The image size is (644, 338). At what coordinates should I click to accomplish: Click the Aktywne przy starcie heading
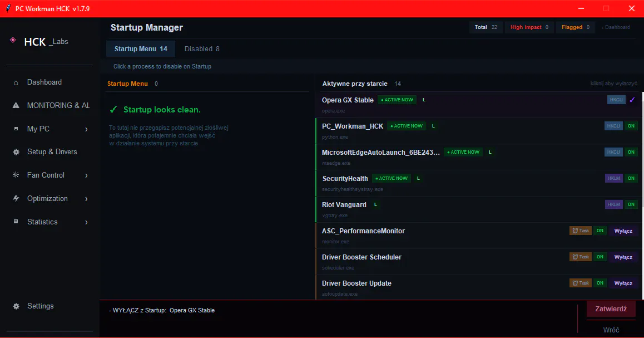click(x=355, y=84)
